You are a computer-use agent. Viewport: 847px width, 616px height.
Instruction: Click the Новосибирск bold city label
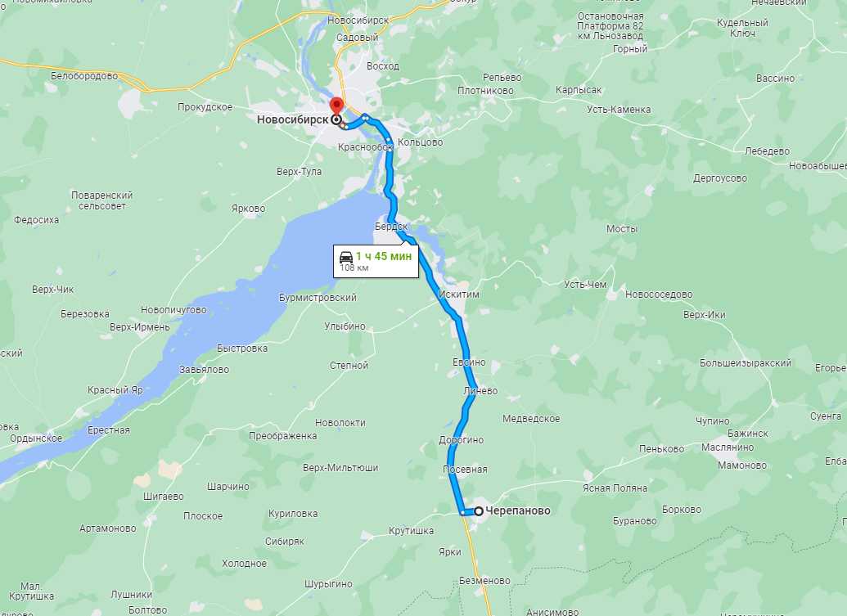[292, 119]
